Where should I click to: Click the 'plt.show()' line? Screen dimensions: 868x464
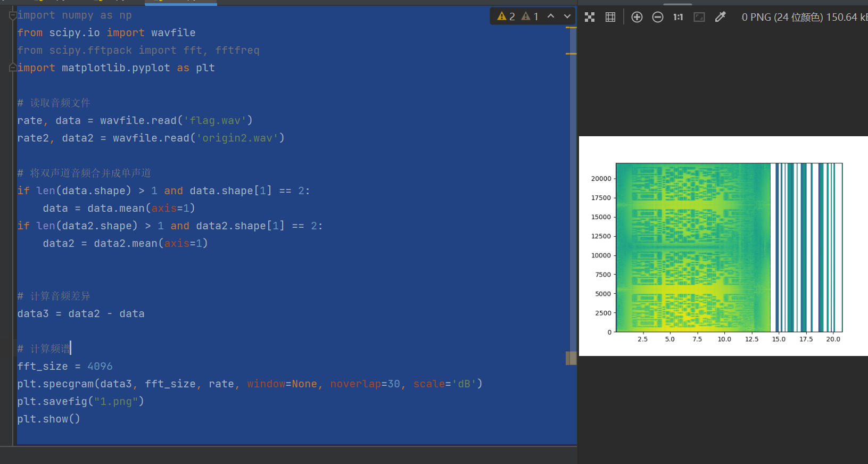[x=48, y=419]
